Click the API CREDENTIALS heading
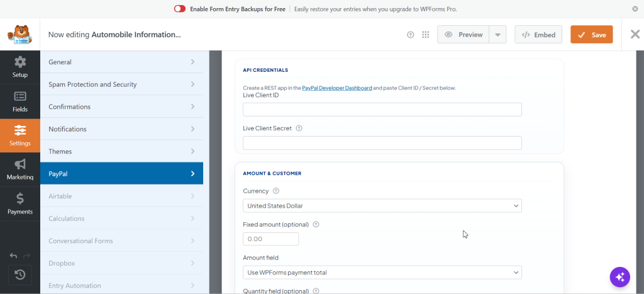Viewport: 644px width, 294px height. tap(265, 71)
